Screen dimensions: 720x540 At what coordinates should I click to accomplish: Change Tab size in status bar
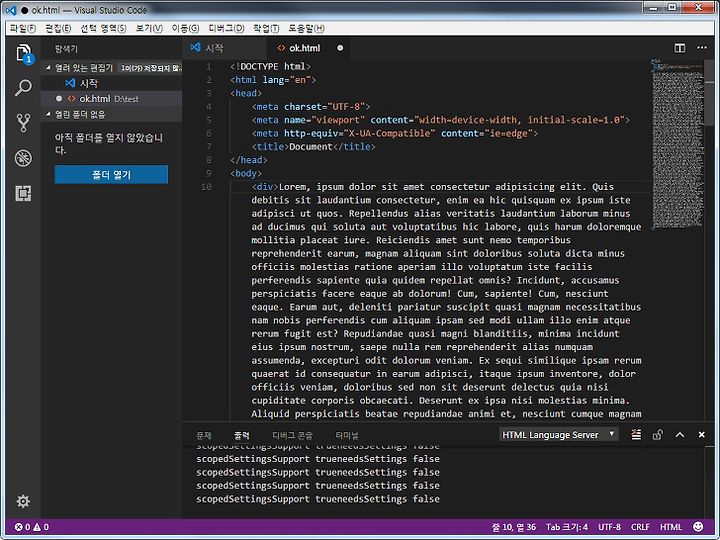tap(567, 527)
